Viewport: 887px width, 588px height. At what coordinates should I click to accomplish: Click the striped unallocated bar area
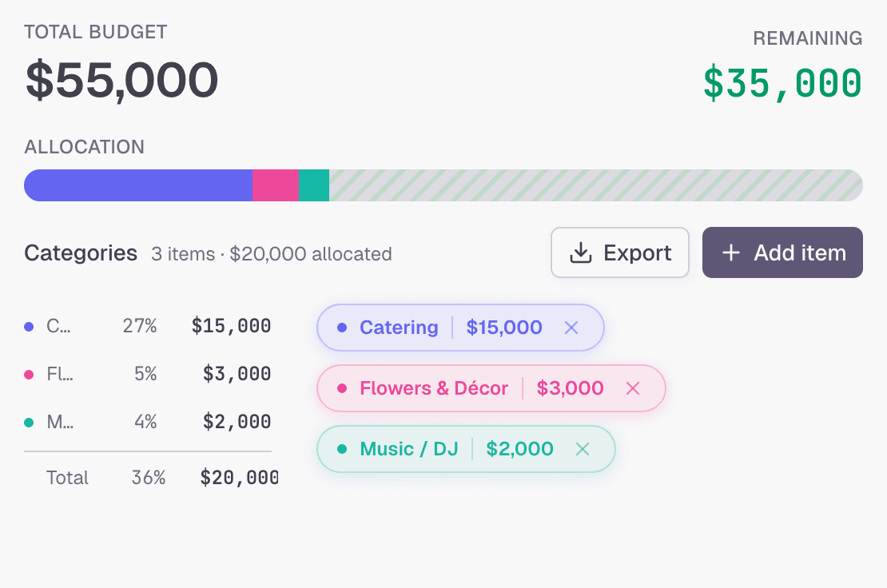[595, 185]
